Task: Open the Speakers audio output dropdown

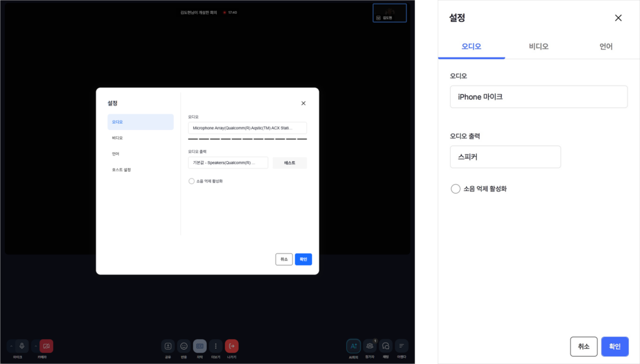Action: pos(228,162)
